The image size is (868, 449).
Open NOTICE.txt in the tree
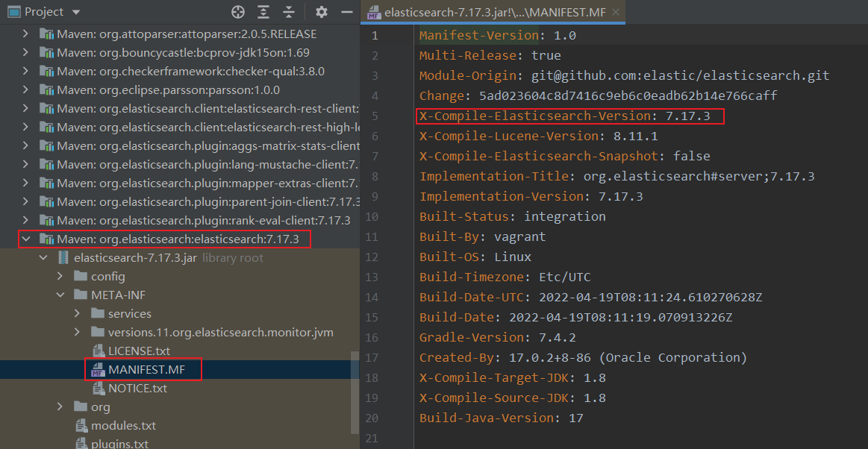137,389
